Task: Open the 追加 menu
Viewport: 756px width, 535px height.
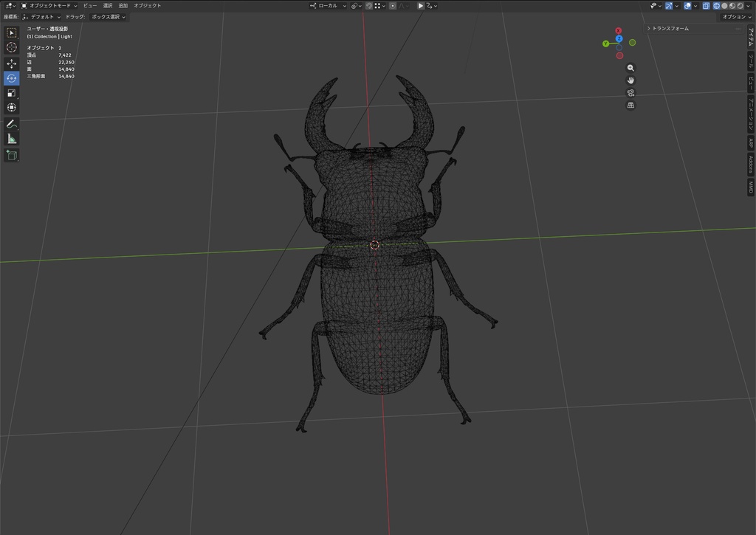Action: (123, 6)
